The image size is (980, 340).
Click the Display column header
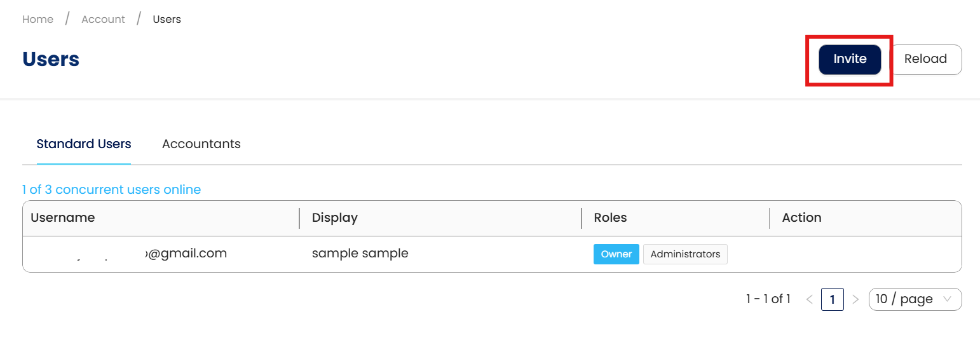click(x=335, y=218)
